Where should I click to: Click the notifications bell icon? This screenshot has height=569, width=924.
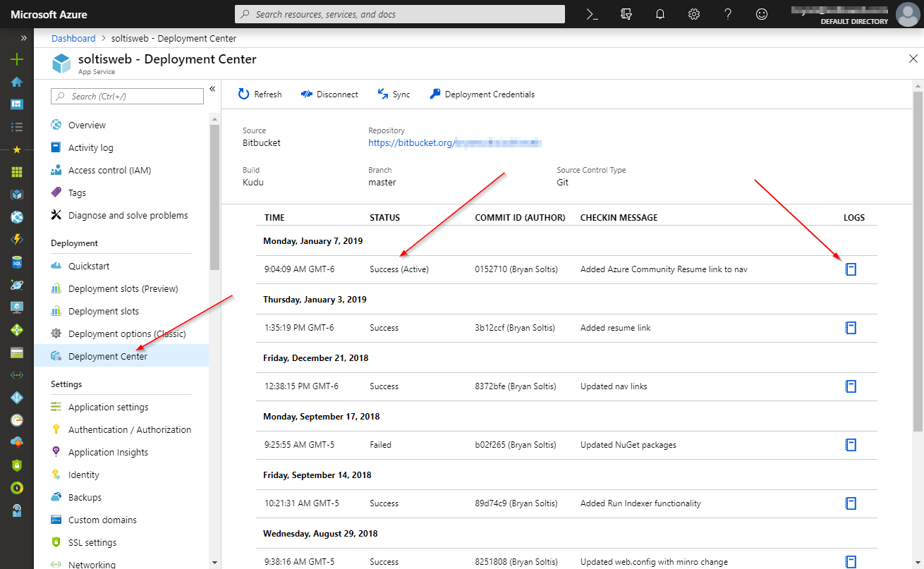(660, 14)
